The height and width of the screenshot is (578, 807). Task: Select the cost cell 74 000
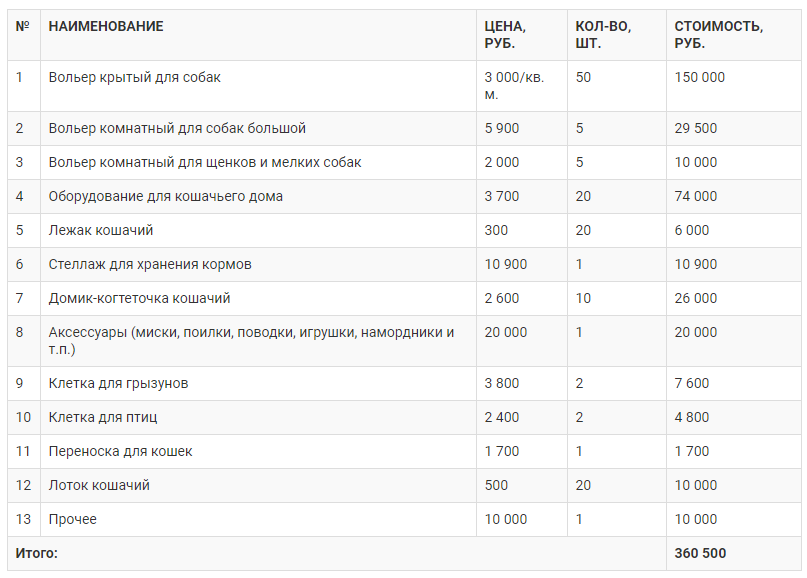[734, 196]
